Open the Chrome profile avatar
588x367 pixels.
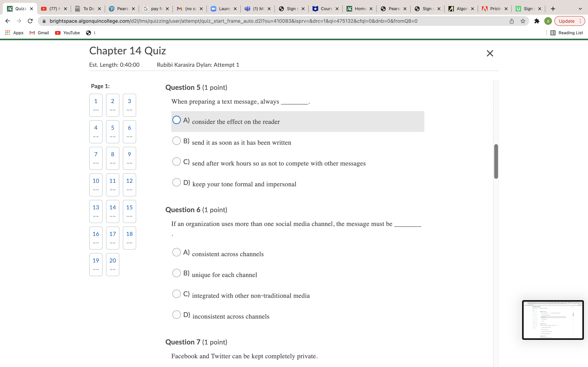[x=548, y=21]
